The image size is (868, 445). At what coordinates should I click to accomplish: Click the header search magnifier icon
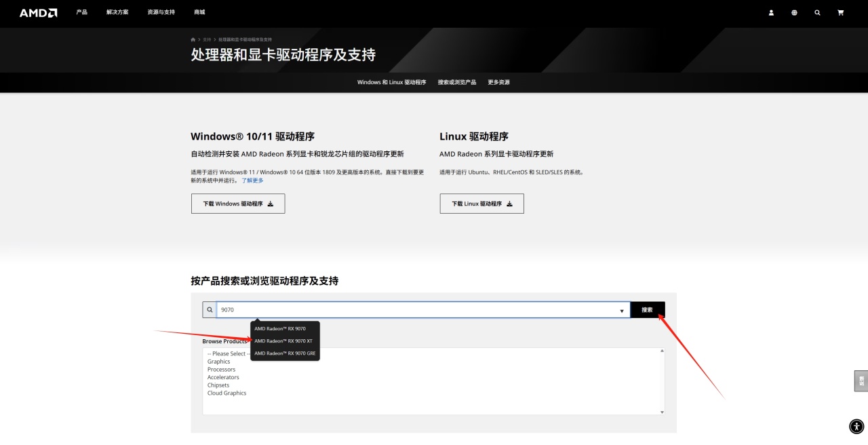[x=817, y=13]
